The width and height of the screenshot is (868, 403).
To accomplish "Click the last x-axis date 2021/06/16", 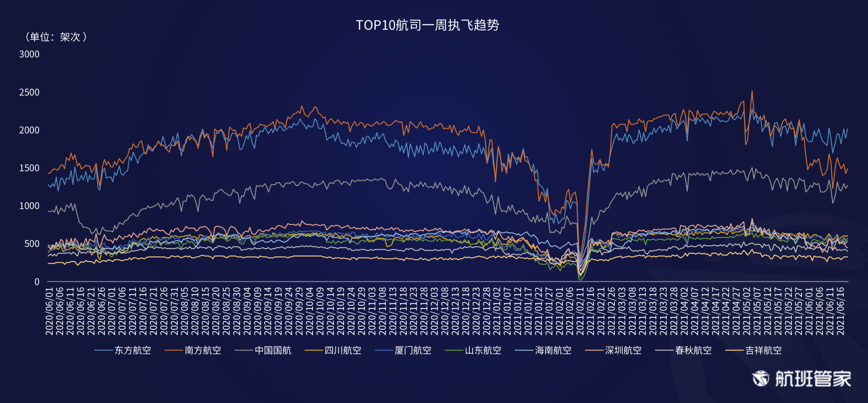I will (x=840, y=311).
